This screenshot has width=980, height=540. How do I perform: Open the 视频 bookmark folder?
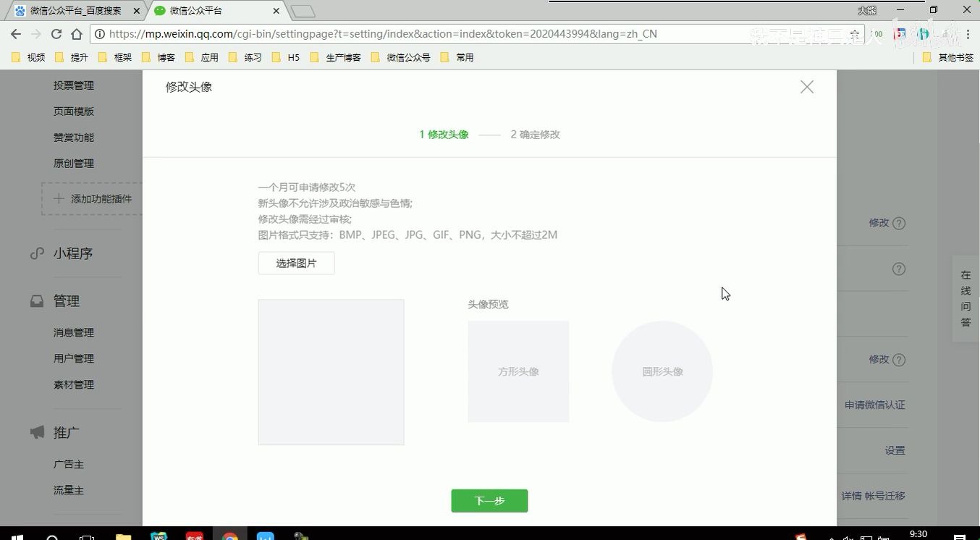(29, 57)
